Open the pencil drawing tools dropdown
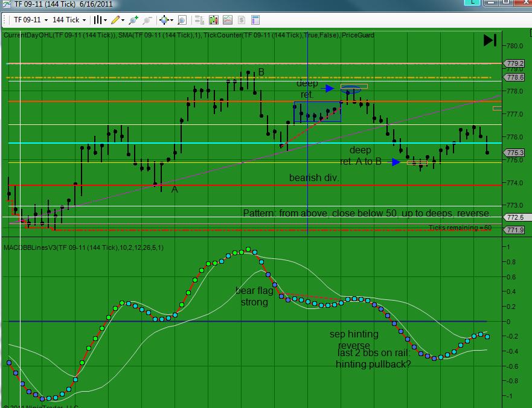 [x=118, y=20]
